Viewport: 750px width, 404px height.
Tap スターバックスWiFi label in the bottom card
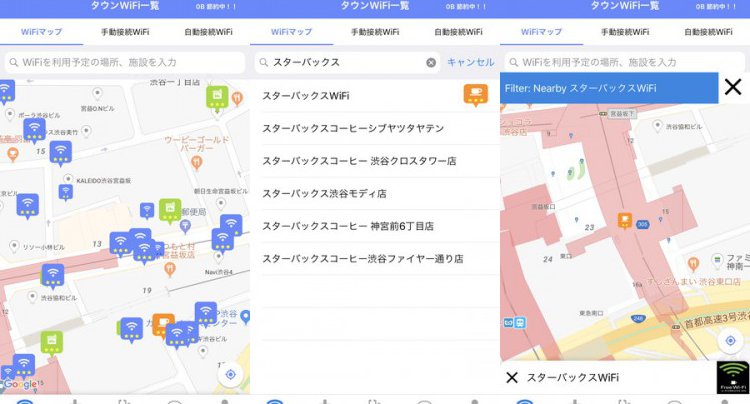point(573,377)
